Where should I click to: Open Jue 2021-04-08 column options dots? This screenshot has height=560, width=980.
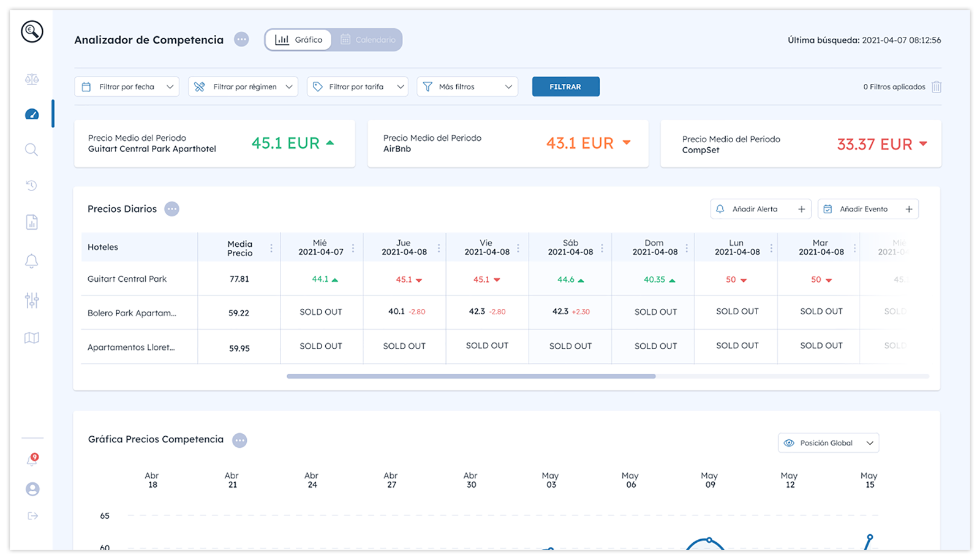coord(439,248)
